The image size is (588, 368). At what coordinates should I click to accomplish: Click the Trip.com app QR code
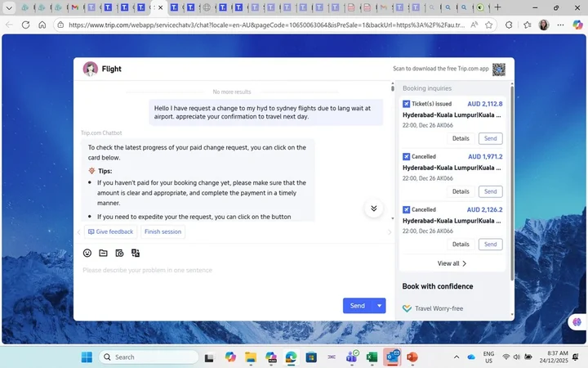point(498,70)
